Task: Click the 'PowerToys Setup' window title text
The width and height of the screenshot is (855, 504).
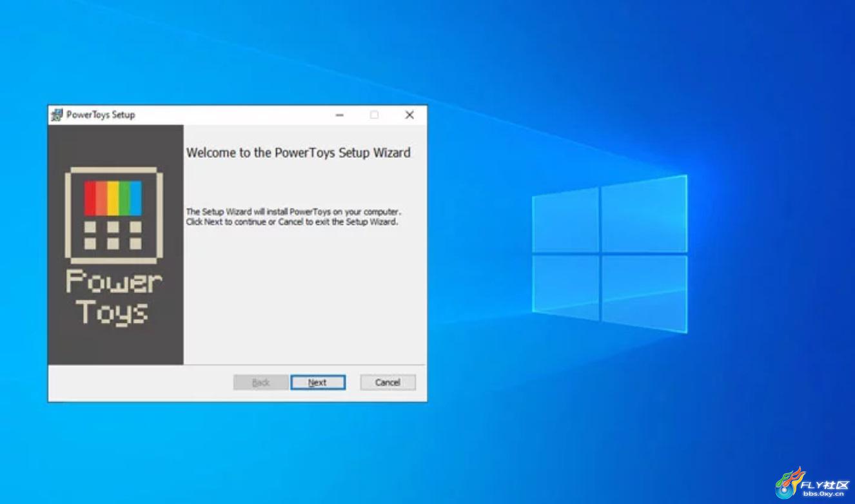Action: pyautogui.click(x=101, y=115)
